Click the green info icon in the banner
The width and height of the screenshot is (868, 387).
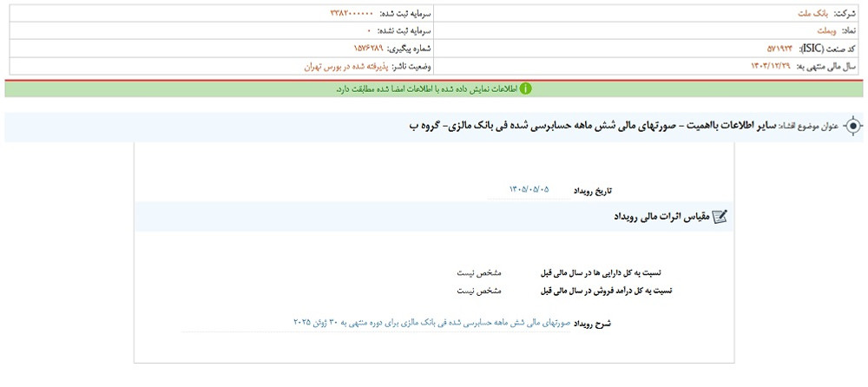525,89
